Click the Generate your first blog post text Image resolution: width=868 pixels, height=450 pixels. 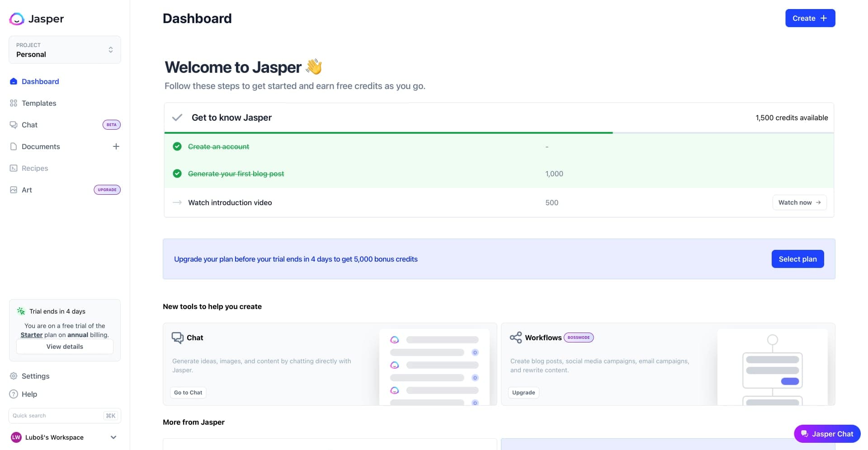click(x=236, y=173)
